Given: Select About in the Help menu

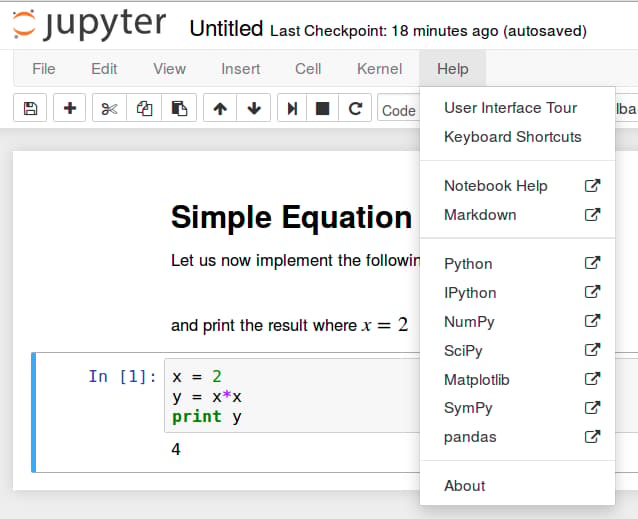Looking at the screenshot, I should click(x=517, y=485).
